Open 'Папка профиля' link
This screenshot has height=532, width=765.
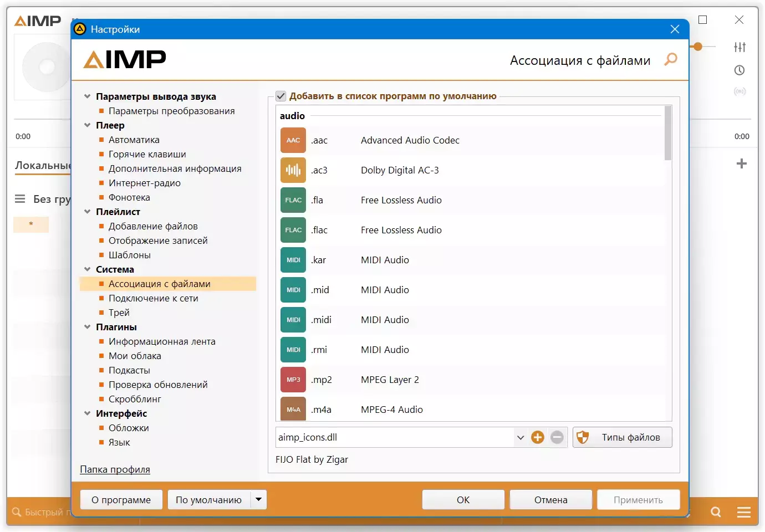(115, 469)
